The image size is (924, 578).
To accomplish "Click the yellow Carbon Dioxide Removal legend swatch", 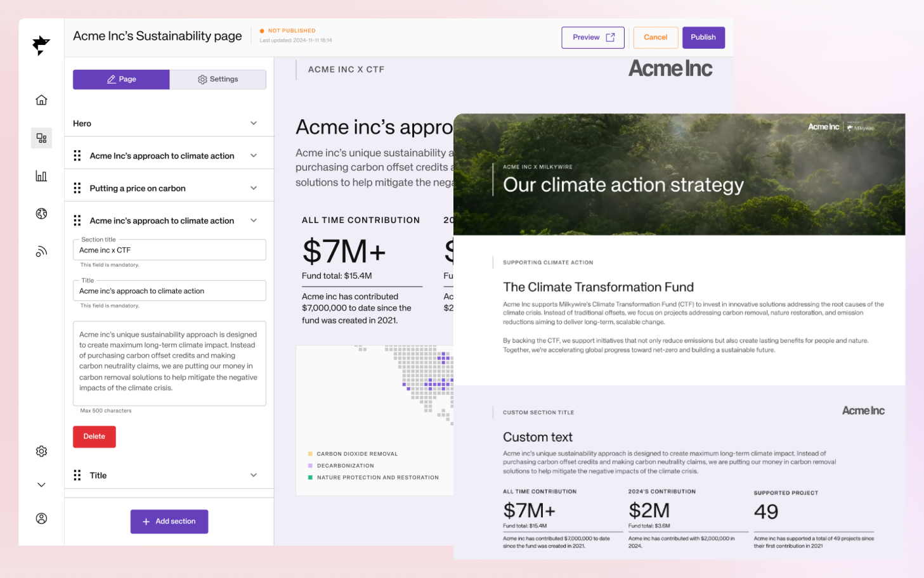I will [x=310, y=454].
